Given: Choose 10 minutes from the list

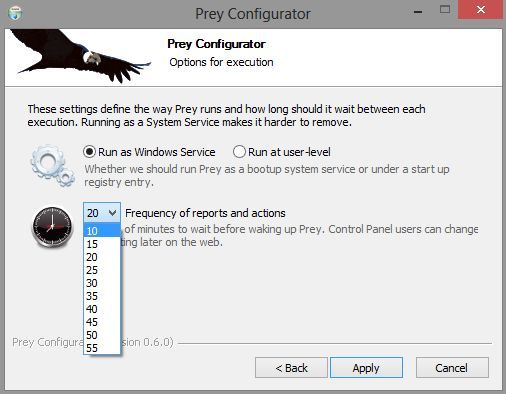Looking at the screenshot, I should pos(102,231).
